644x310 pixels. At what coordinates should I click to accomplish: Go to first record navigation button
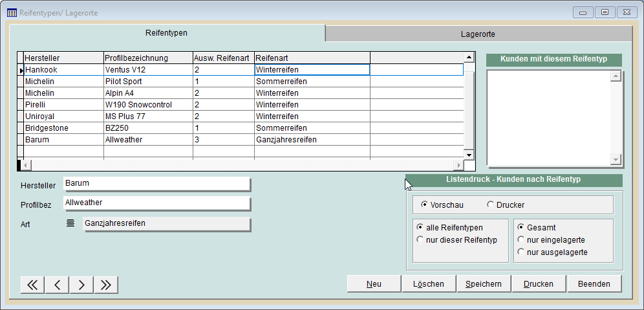coord(32,285)
